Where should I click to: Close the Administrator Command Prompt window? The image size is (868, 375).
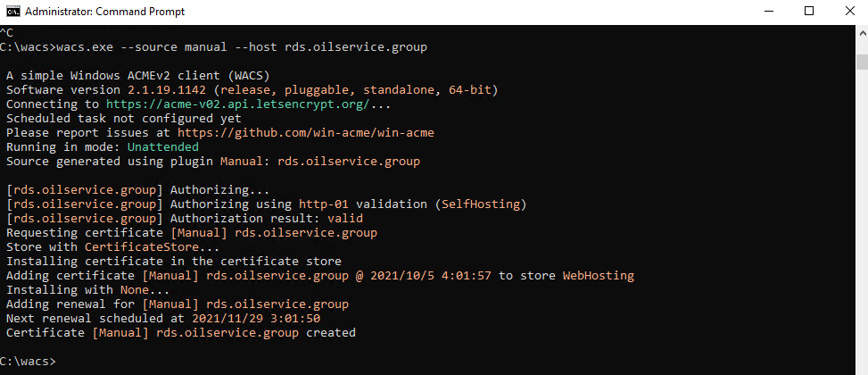849,12
